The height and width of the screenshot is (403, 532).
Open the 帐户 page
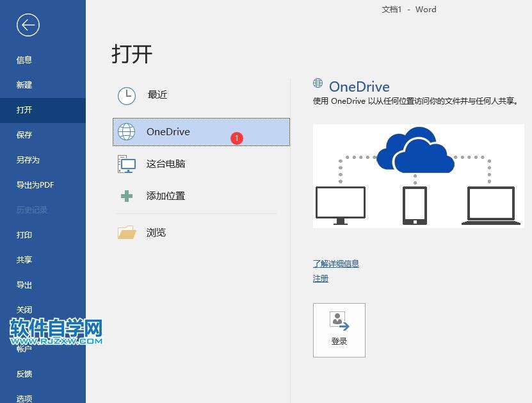[24, 349]
